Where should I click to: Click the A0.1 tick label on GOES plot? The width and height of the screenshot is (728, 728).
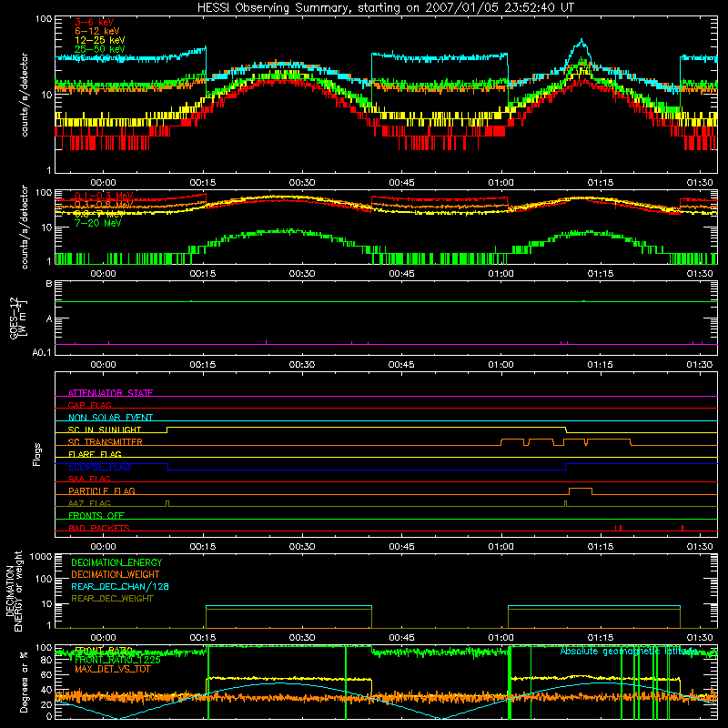click(x=42, y=352)
